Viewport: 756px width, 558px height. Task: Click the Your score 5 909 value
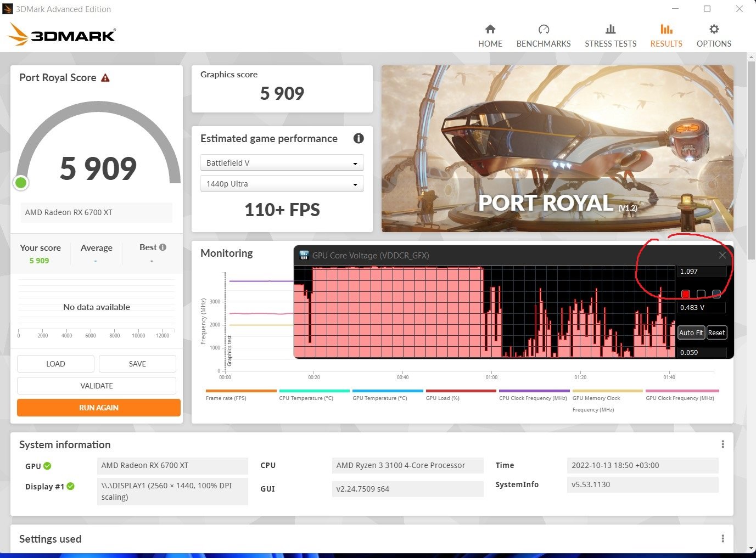39,261
